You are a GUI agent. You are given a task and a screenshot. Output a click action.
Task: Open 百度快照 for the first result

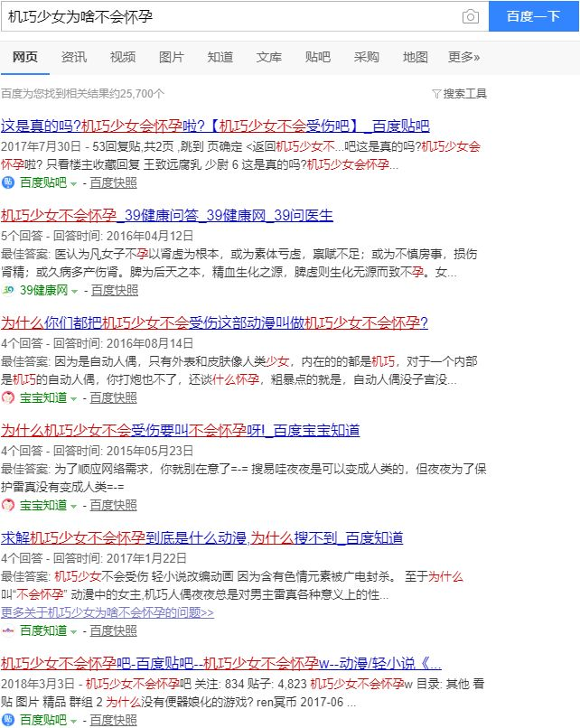click(113, 183)
